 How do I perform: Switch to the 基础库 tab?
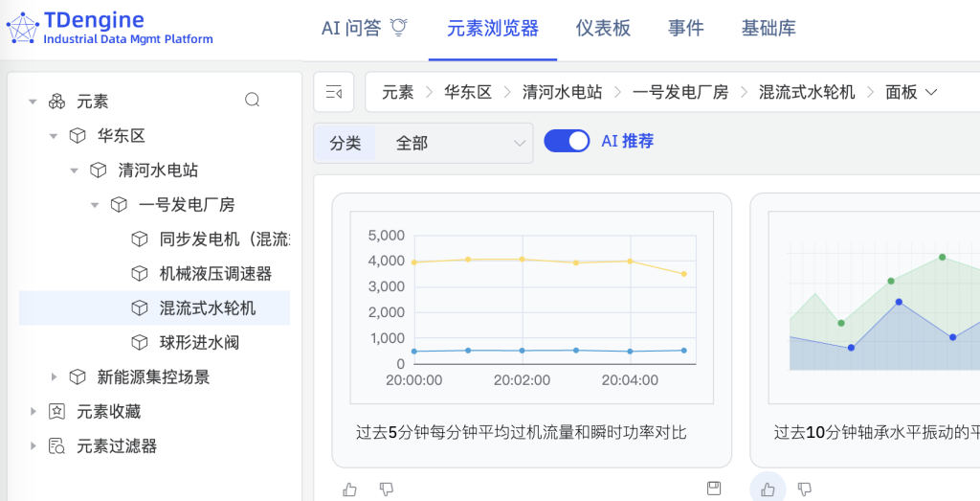(x=768, y=28)
